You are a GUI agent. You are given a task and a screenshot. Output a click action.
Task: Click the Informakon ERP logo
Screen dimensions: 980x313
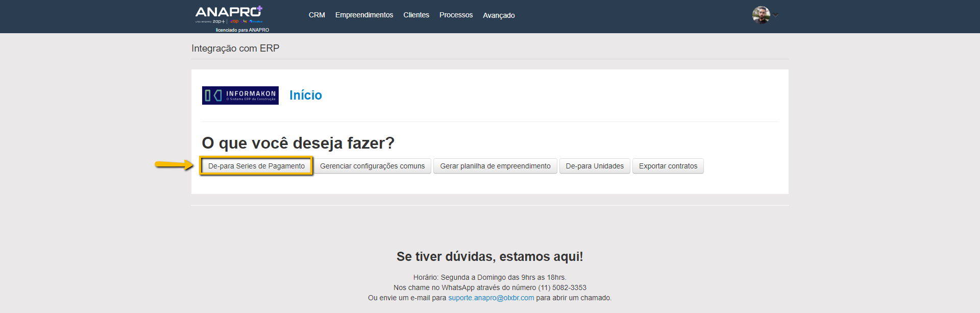(x=240, y=95)
